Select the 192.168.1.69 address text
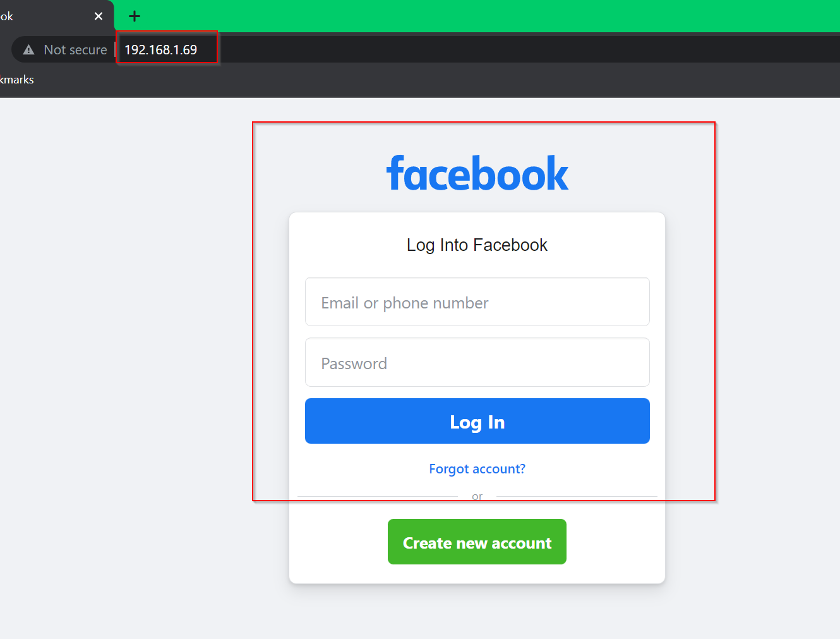This screenshot has width=840, height=639. click(x=160, y=50)
